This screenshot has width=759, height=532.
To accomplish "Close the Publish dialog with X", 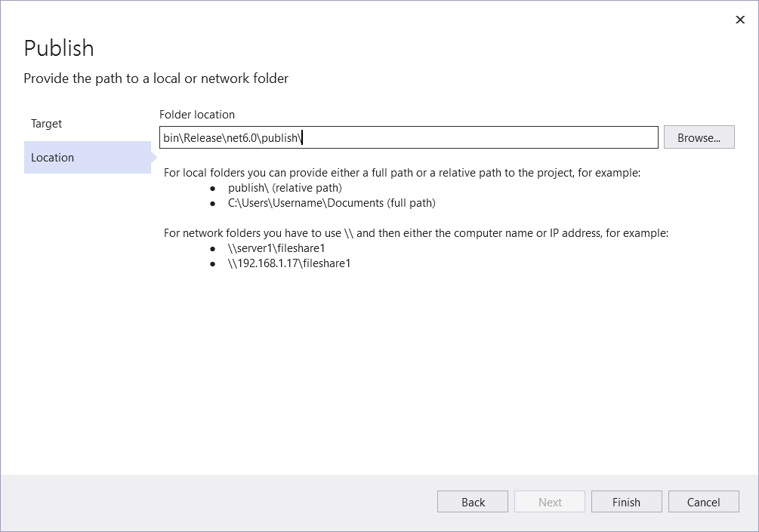I will (739, 20).
